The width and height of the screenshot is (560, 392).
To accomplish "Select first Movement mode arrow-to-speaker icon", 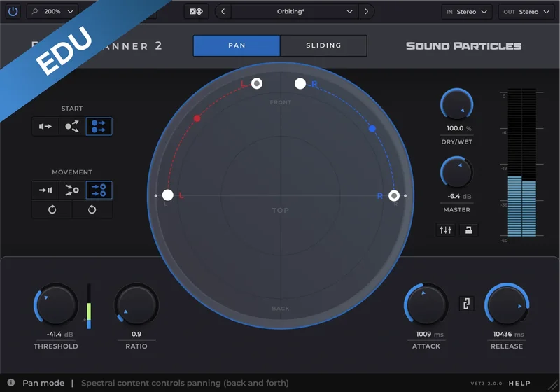I will tap(45, 190).
